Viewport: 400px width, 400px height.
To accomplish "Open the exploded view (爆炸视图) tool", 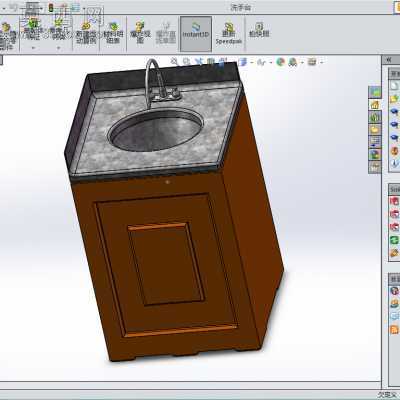I will click(x=140, y=33).
